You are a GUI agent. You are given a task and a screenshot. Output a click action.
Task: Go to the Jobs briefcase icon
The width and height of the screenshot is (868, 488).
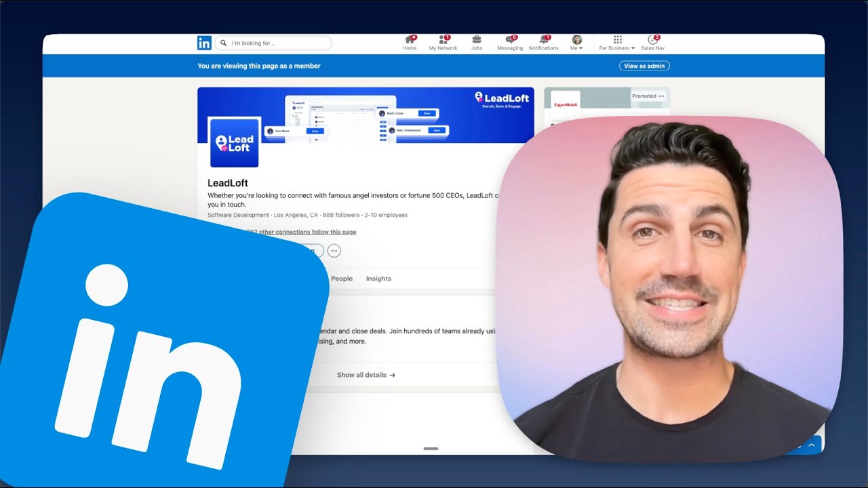tap(477, 43)
